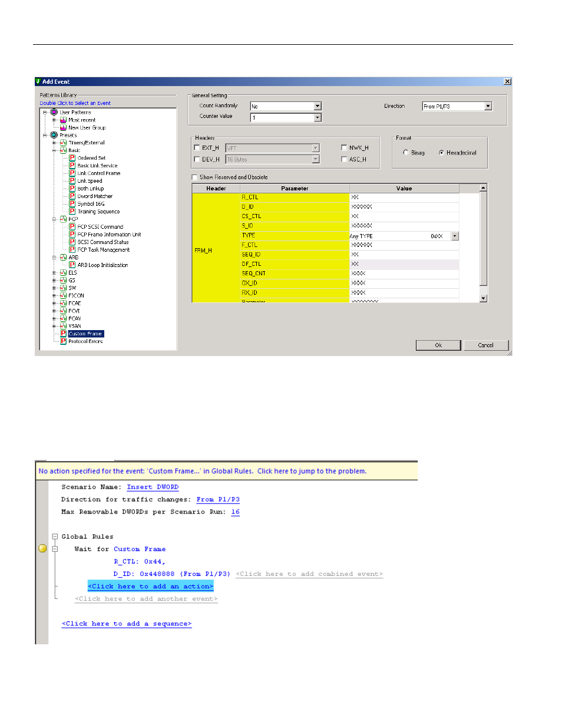This screenshot has height=728, width=562.
Task: Select the Hexadecimal format radio button
Action: click(441, 153)
